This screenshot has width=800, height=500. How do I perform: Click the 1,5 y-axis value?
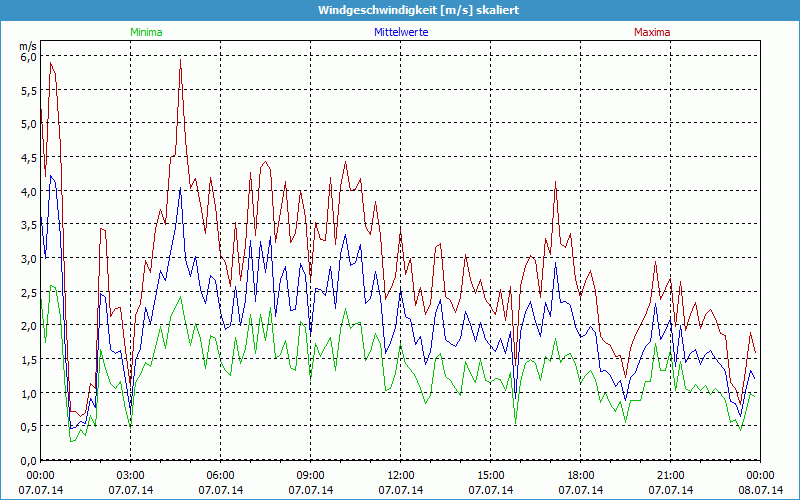click(x=29, y=360)
